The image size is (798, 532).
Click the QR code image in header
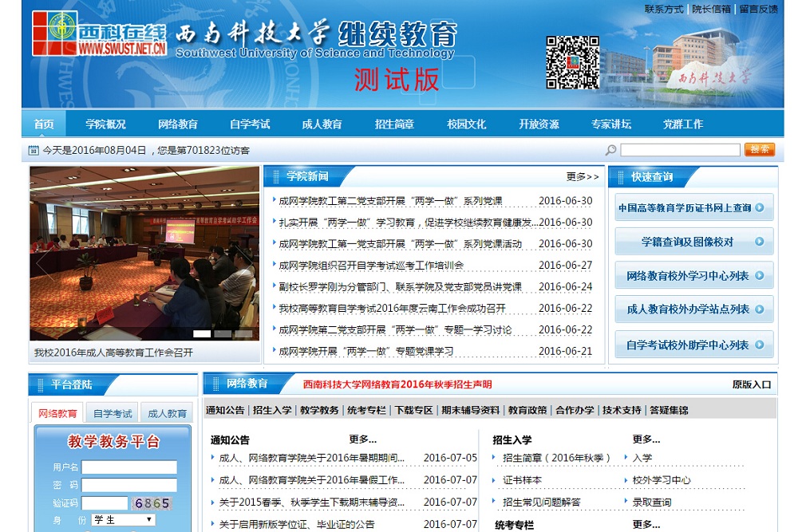[x=572, y=62]
